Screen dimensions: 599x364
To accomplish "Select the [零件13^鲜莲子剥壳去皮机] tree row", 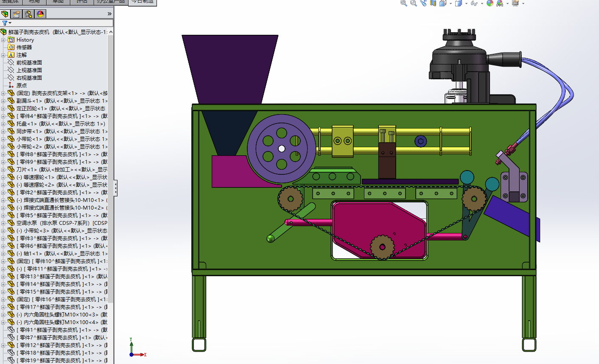I will point(57,276).
